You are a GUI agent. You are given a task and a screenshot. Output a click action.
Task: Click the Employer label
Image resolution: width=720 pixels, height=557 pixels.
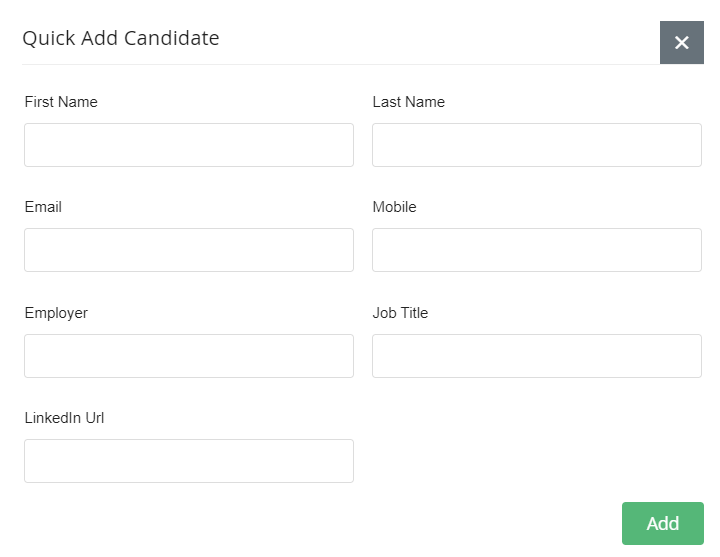pyautogui.click(x=56, y=313)
